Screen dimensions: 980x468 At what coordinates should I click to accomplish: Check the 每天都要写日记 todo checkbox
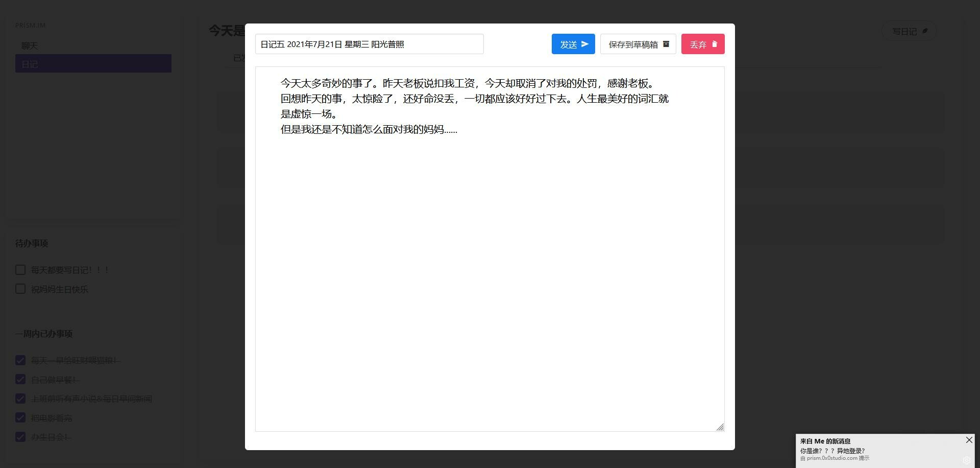click(20, 269)
